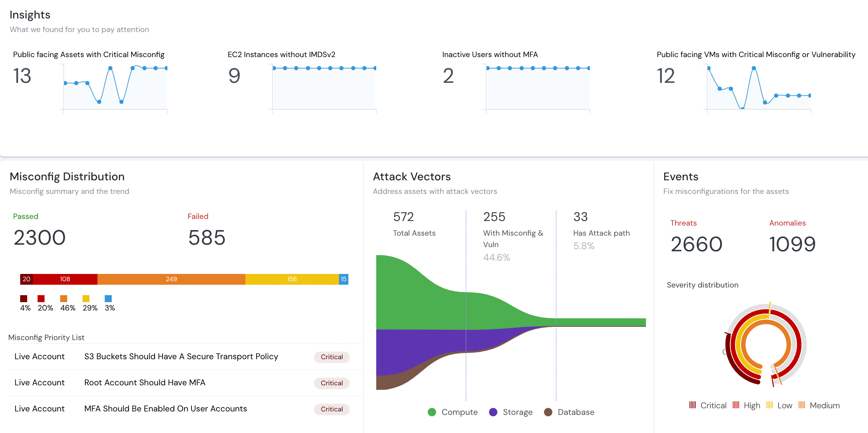Click the Threats 2660 counter link

[696, 244]
